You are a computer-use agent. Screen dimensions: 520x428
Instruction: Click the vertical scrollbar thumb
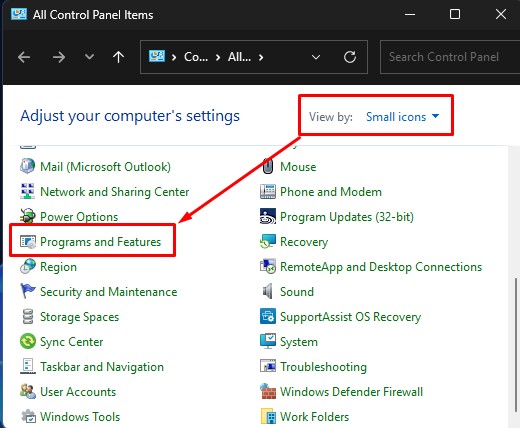pyautogui.click(x=517, y=345)
